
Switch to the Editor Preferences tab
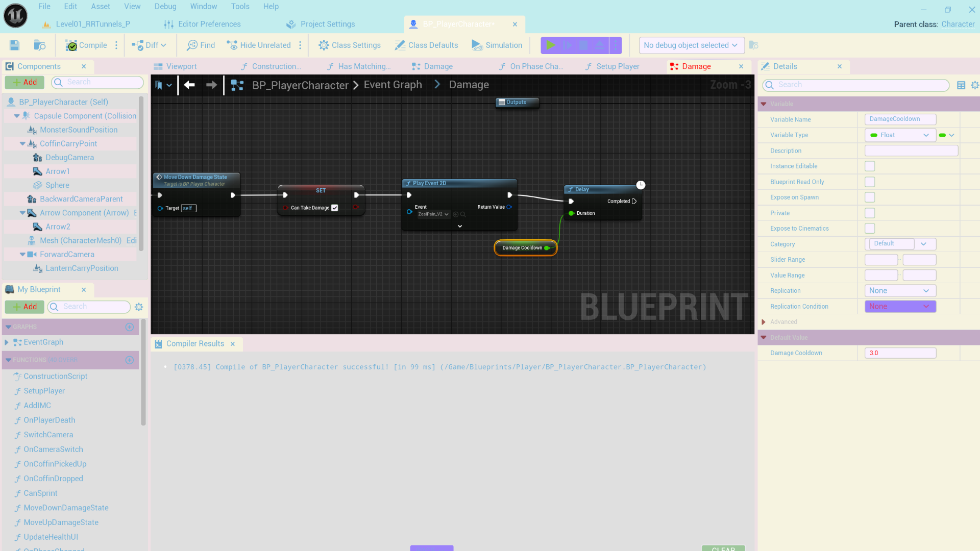pyautogui.click(x=202, y=24)
